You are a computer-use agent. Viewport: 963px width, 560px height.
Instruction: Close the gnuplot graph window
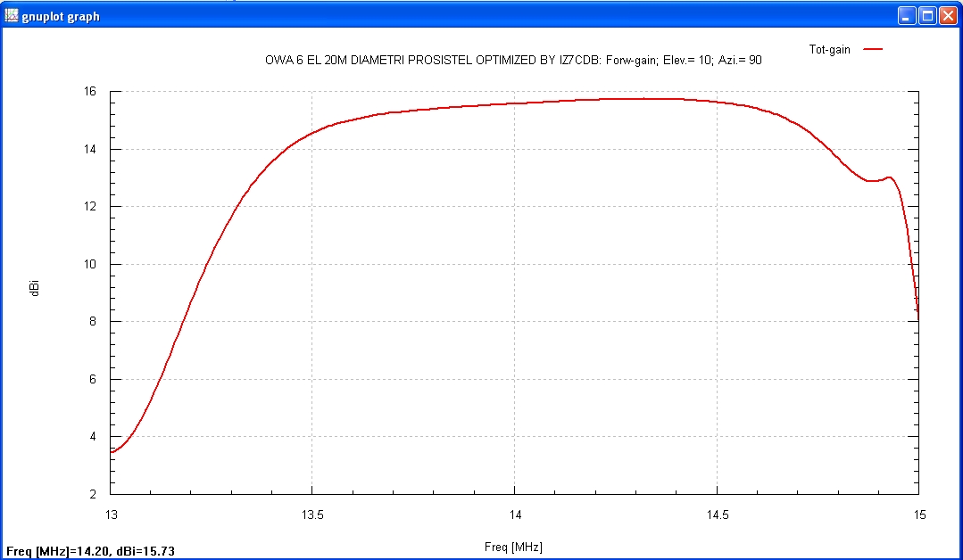tap(948, 16)
